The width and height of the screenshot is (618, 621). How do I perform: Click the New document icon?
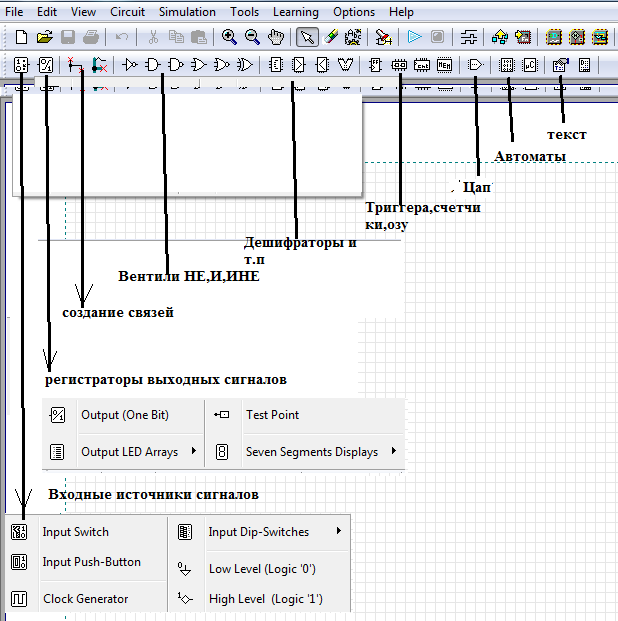21,37
